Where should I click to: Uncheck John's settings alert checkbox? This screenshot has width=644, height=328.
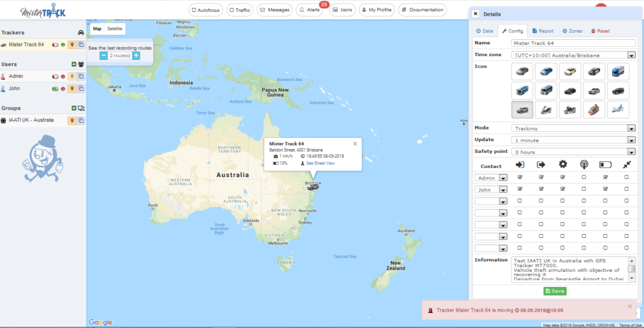coord(562,189)
